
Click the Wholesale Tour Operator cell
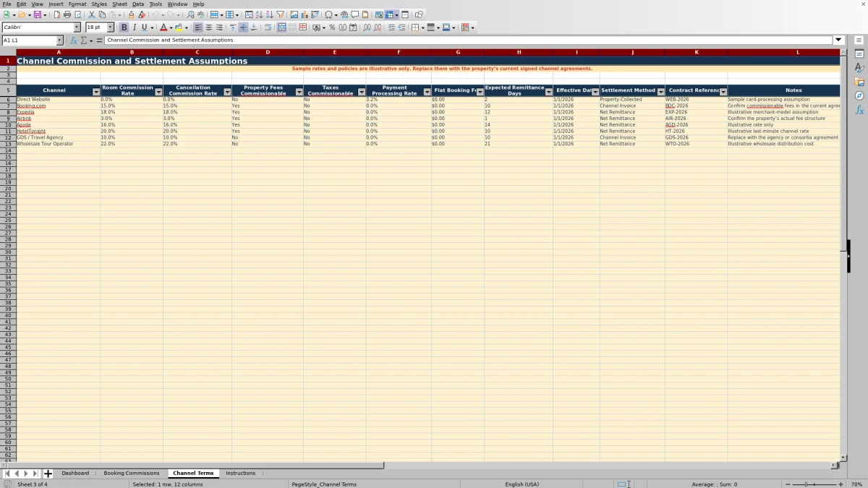point(59,144)
